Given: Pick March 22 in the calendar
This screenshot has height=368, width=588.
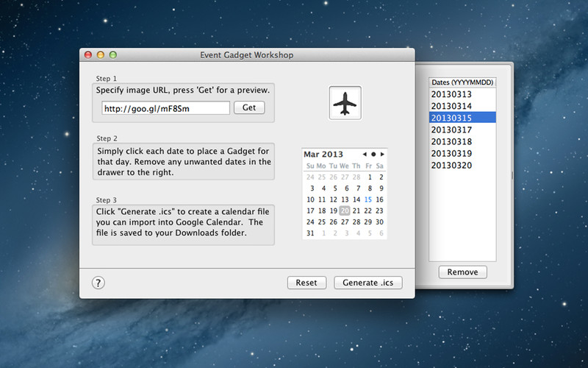Looking at the screenshot, I should click(x=368, y=211).
